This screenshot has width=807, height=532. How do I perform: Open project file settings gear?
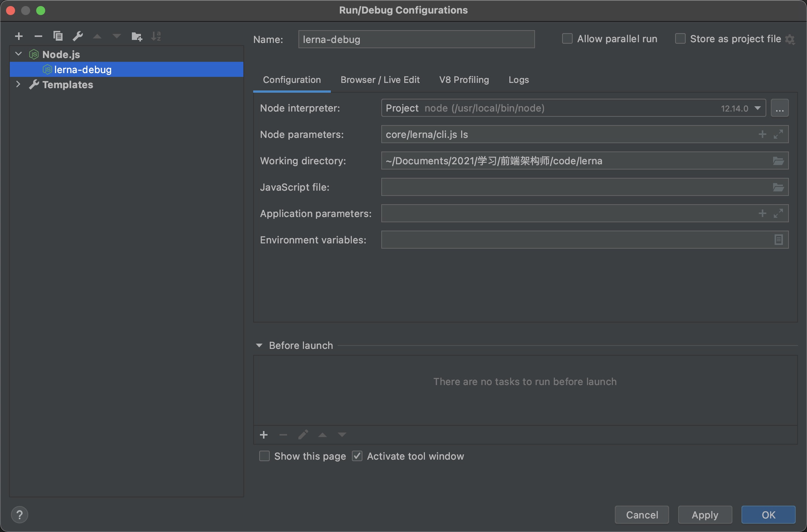[x=790, y=39]
